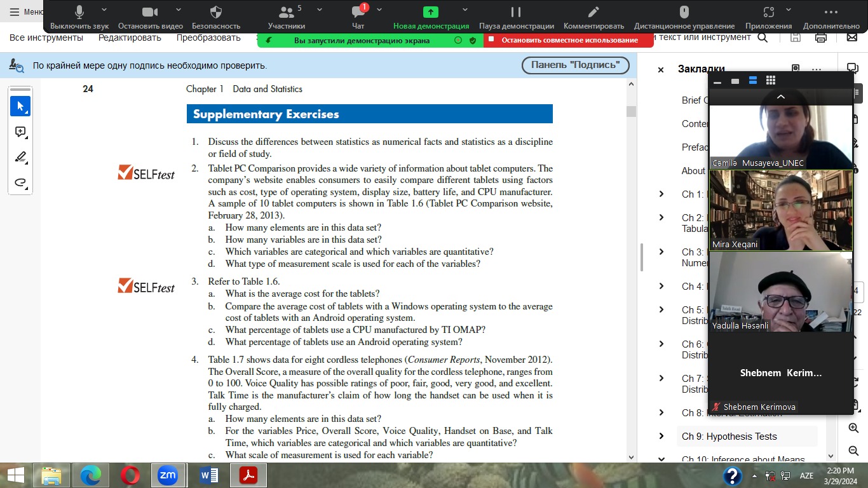This screenshot has height=488, width=868.
Task: Collapse the video panel chevron
Action: click(x=781, y=97)
